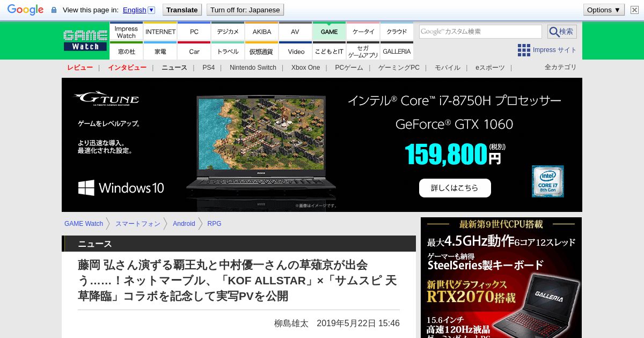The height and width of the screenshot is (338, 644).
Task: Click the author name 柳島雄太
Action: [291, 324]
